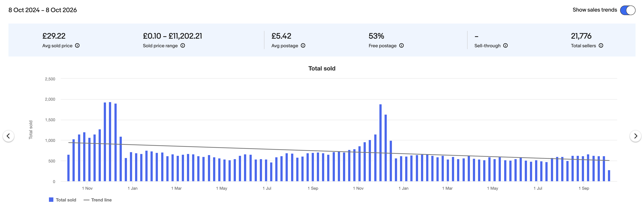
Task: Turn off Show sales trends switch
Action: click(627, 10)
